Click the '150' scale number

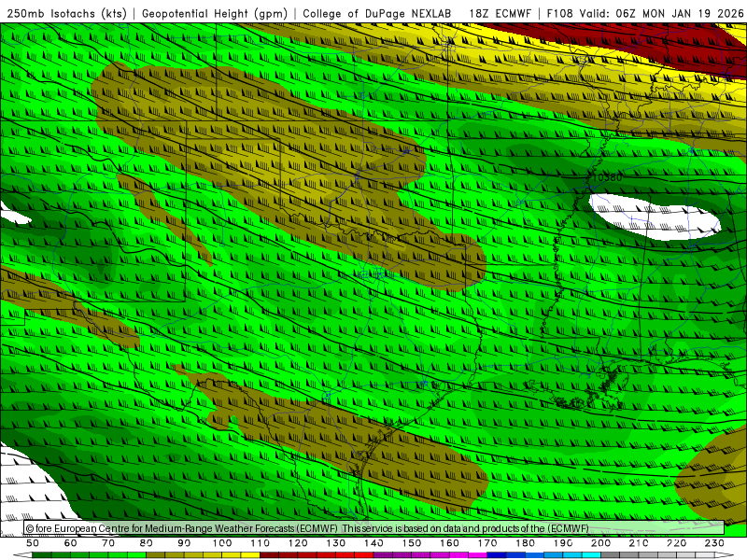click(412, 543)
